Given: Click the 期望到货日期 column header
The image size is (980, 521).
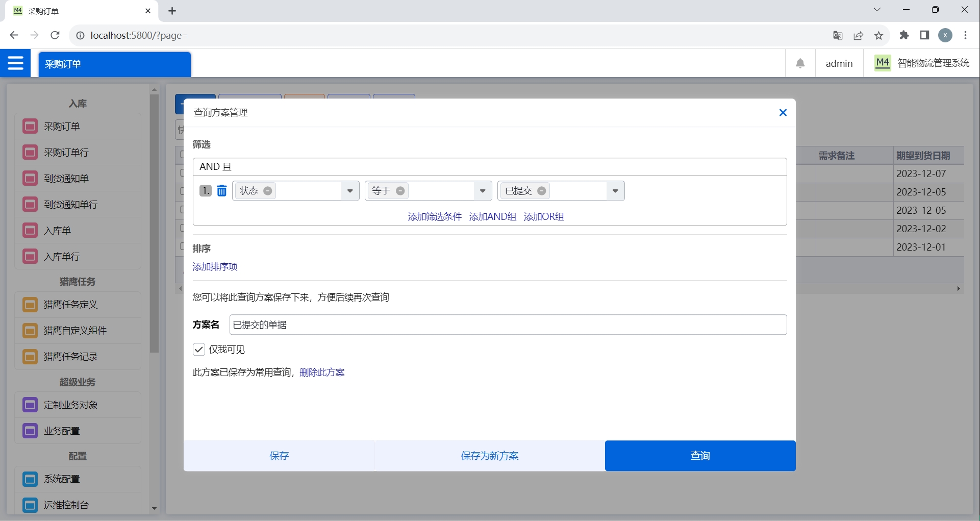Looking at the screenshot, I should 928,156.
